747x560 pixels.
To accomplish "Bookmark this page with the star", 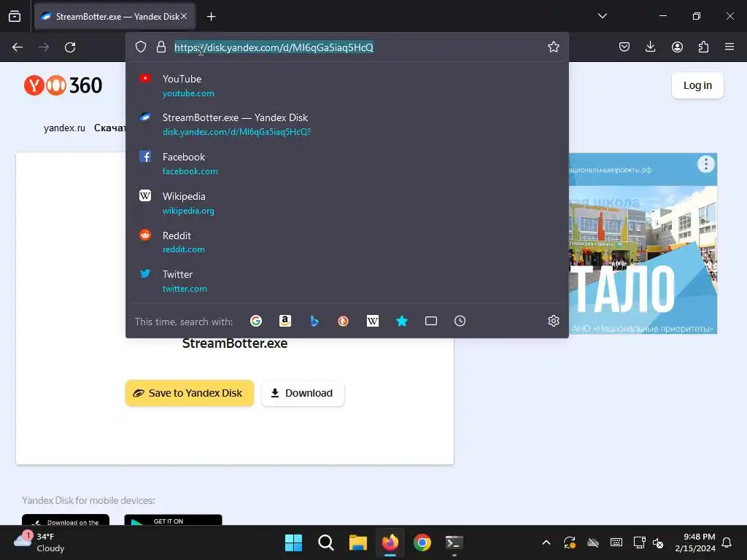I will pyautogui.click(x=553, y=47).
